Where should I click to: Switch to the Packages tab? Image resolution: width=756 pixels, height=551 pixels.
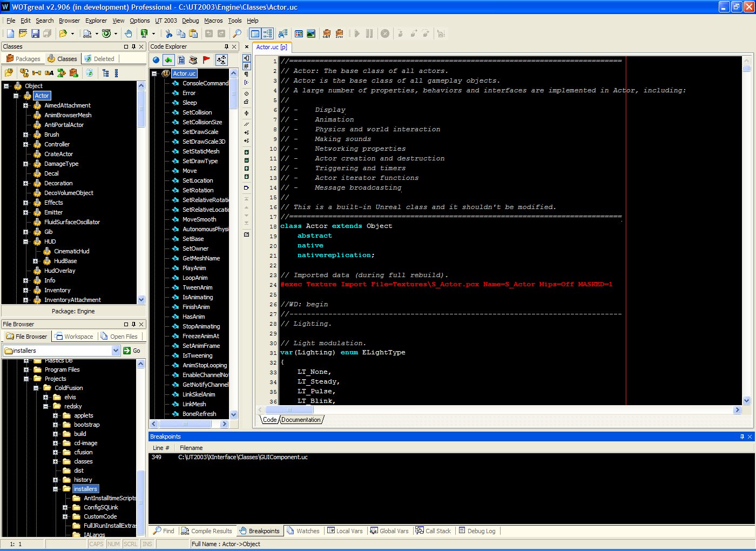click(x=23, y=59)
